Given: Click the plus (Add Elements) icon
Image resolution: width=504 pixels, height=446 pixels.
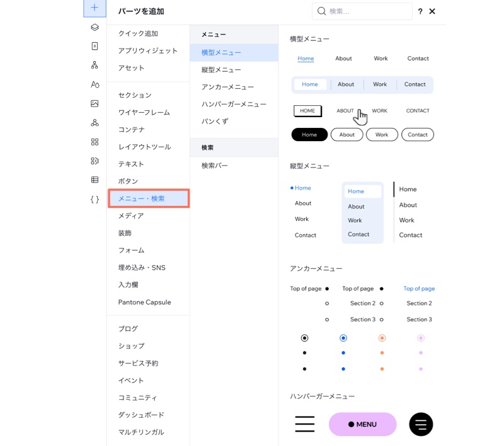Looking at the screenshot, I should 94,8.
